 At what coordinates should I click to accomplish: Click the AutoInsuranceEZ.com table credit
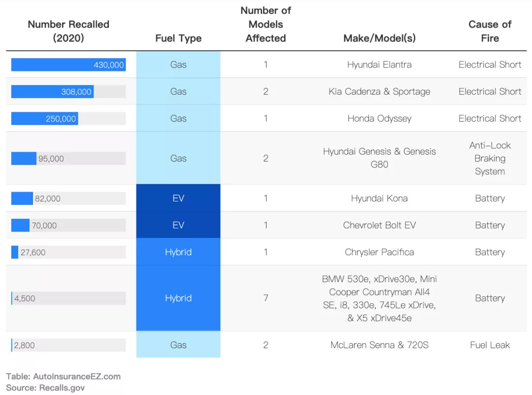coord(63,376)
